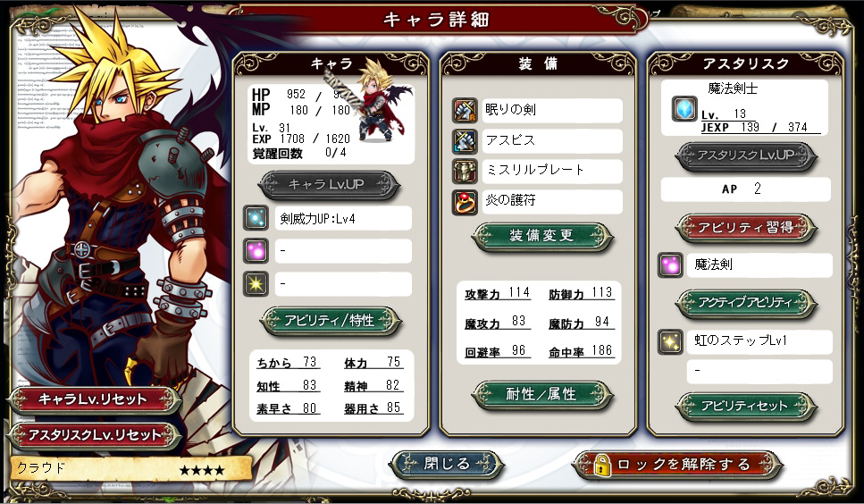Open 装備変更 equipment change
864x504 pixels.
(x=542, y=237)
